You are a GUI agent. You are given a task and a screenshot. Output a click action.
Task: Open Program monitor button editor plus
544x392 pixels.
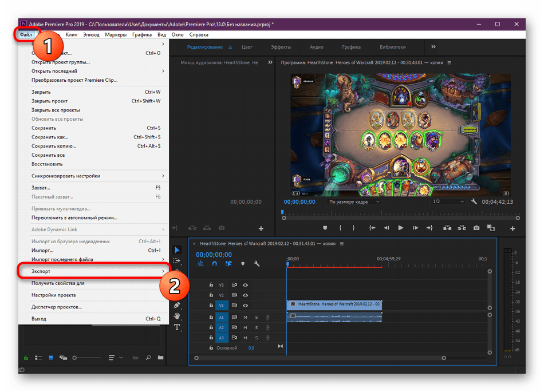click(x=513, y=228)
